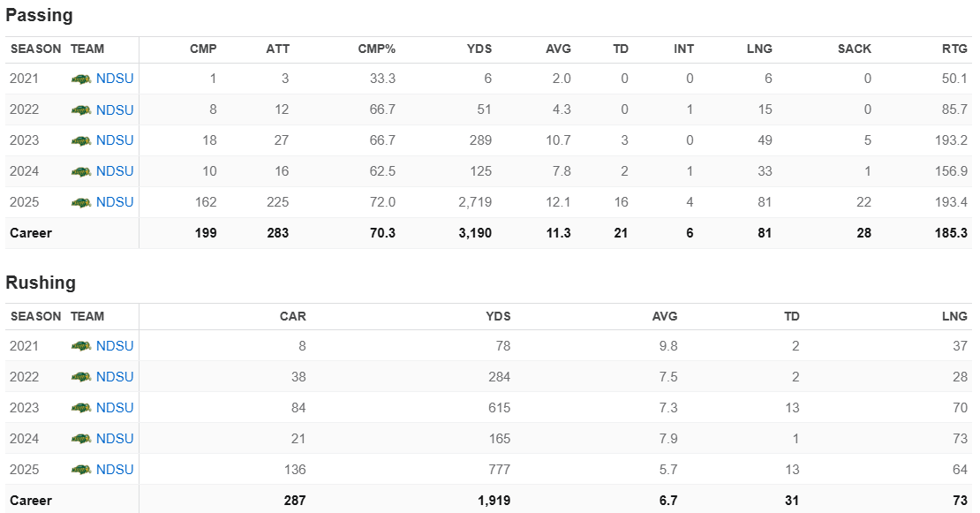980x513 pixels.
Task: Click the NDSU logo in 2025 passing row
Action: pos(81,203)
